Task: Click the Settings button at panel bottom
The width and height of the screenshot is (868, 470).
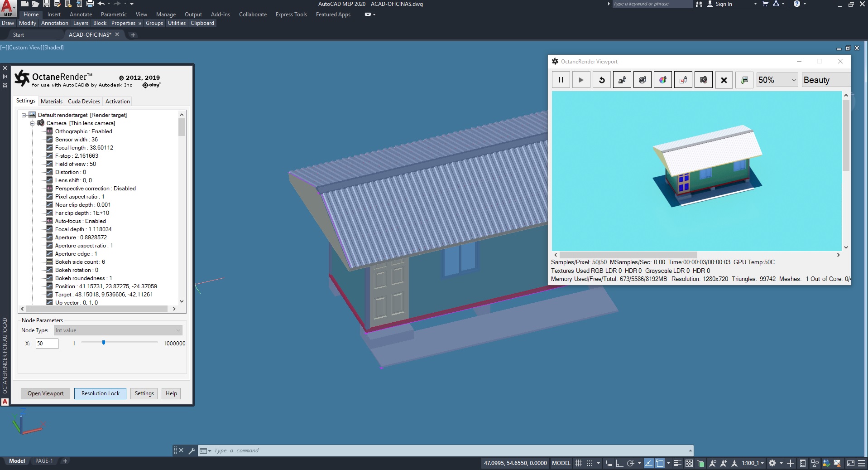Action: pyautogui.click(x=144, y=393)
